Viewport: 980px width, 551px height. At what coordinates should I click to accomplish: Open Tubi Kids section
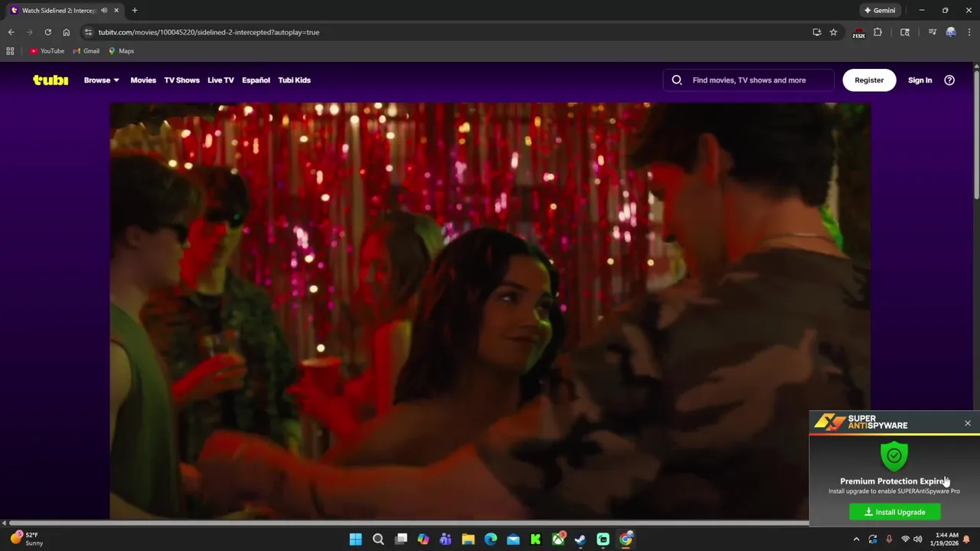(294, 80)
